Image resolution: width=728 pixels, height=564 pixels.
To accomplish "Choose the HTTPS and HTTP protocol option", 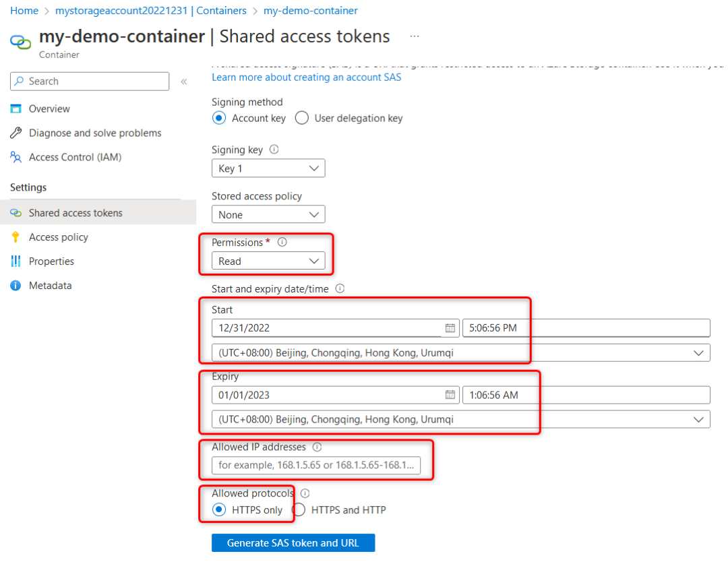I will coord(299,510).
